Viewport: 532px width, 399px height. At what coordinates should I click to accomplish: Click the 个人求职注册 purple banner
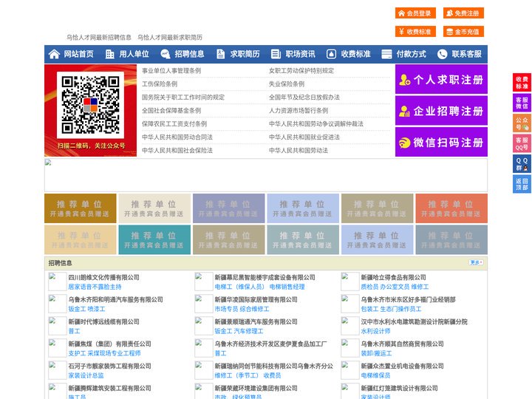(441, 79)
